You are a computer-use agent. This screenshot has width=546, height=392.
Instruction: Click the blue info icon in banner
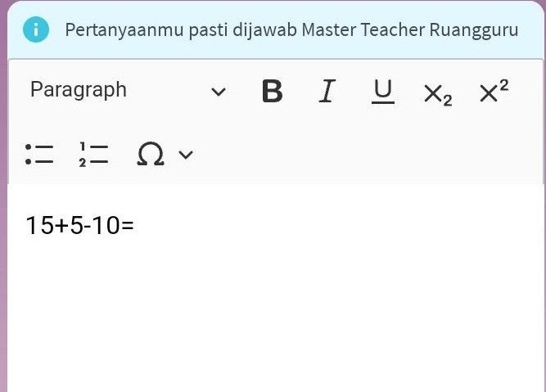point(36,29)
